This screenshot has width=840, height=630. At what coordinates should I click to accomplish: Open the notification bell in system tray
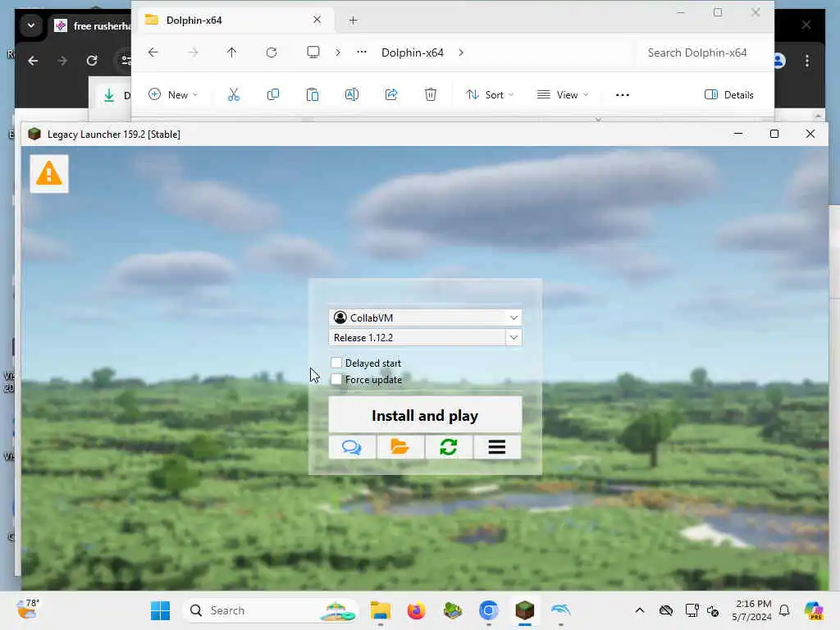pos(784,610)
